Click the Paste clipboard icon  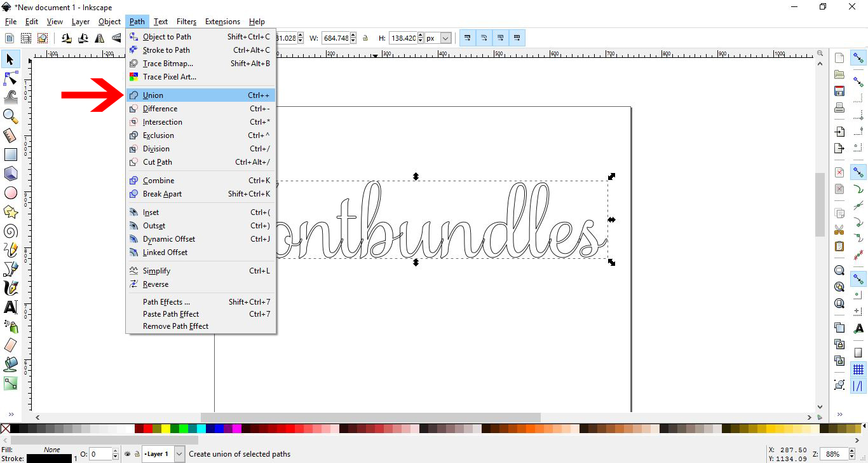coord(839,246)
